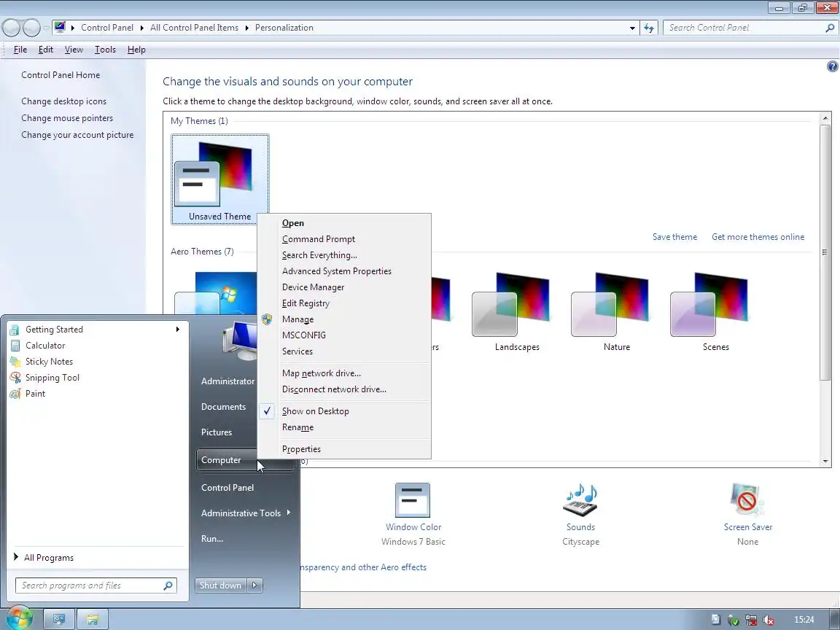Open Properties from the context menu
The height and width of the screenshot is (630, 840).
(x=344, y=449)
